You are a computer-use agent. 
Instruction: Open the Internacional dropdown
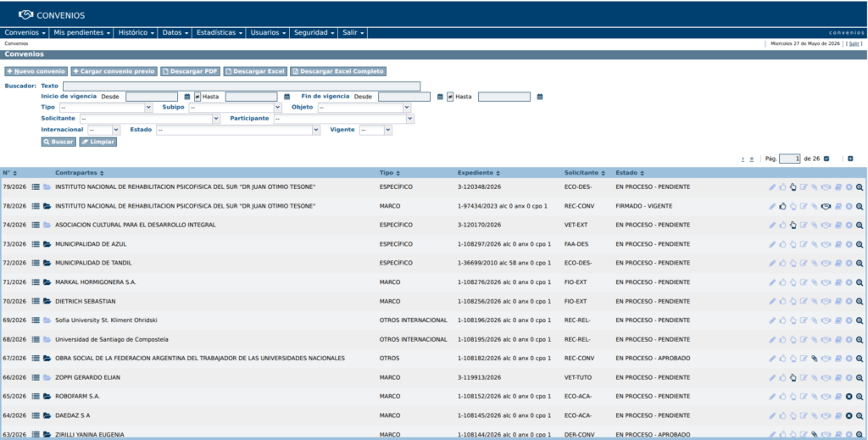click(x=104, y=130)
